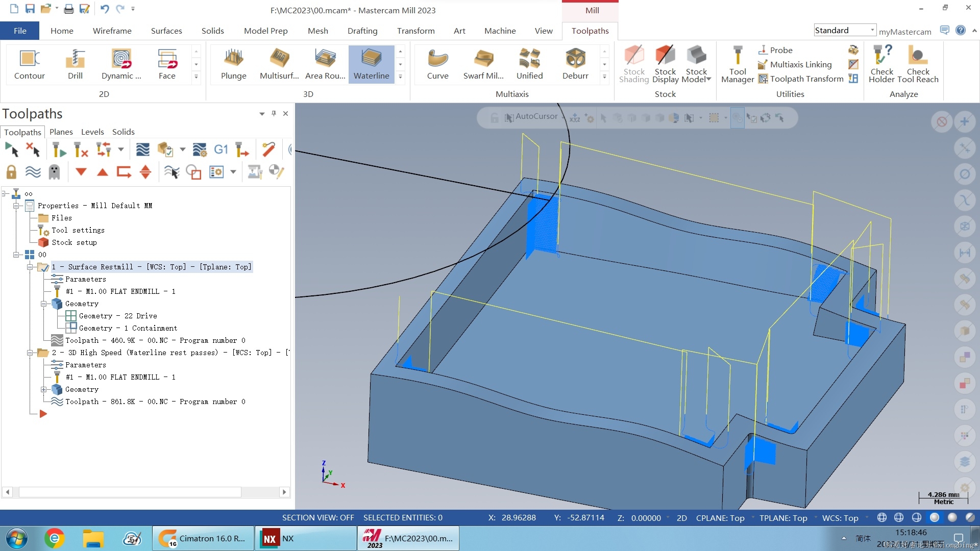Click Probe in the Utilities group
Screen dimensions: 980x551
pyautogui.click(x=775, y=50)
